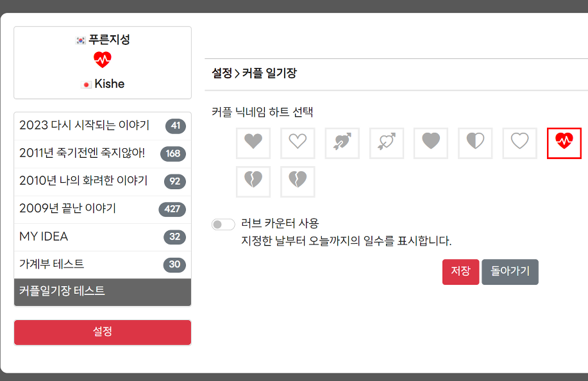Choose the outlined heart with arrow icon
The image size is (588, 381).
point(387,142)
